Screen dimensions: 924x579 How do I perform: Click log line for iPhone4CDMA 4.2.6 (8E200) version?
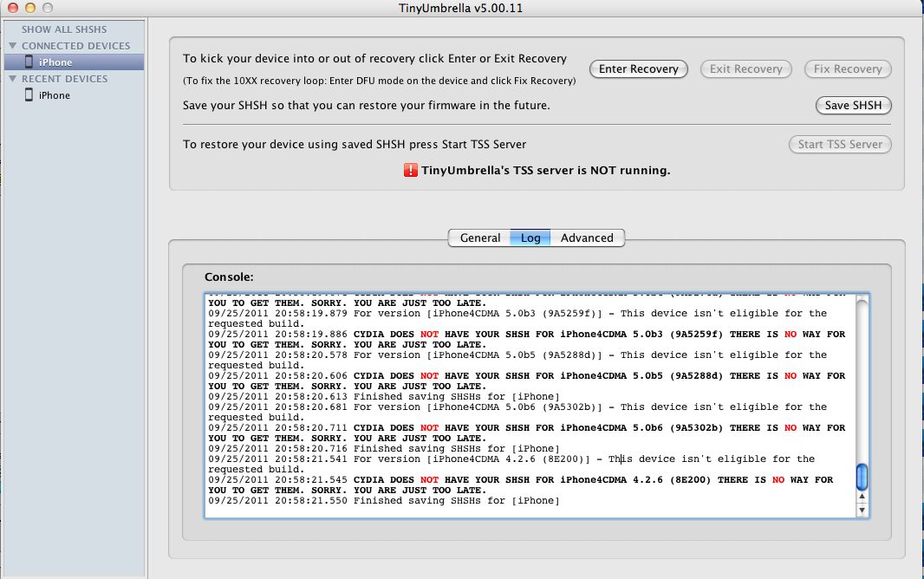click(x=511, y=464)
